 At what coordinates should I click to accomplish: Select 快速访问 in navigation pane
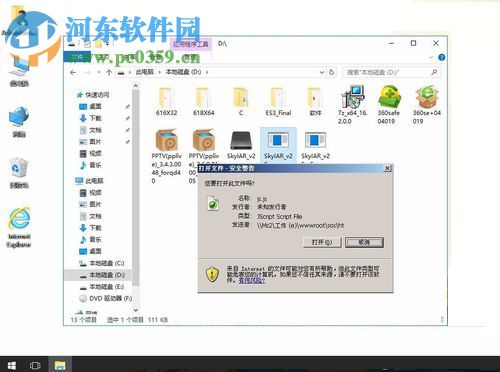pyautogui.click(x=97, y=95)
